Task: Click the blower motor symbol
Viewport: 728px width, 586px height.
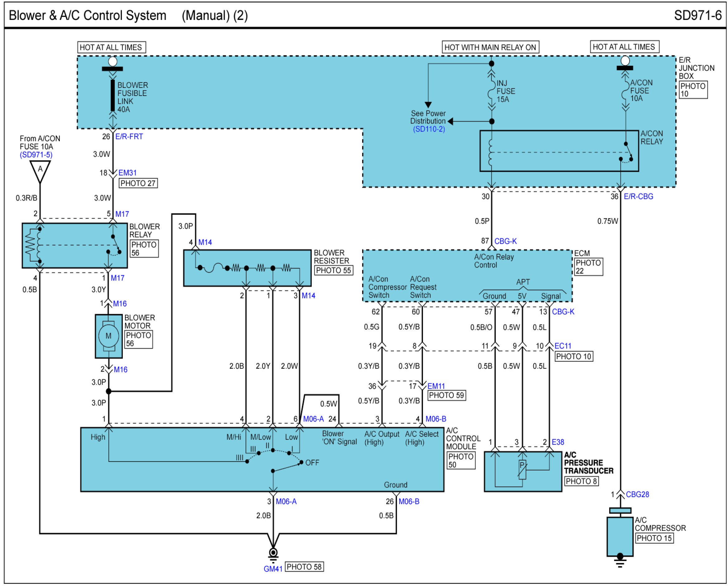Action: (108, 336)
